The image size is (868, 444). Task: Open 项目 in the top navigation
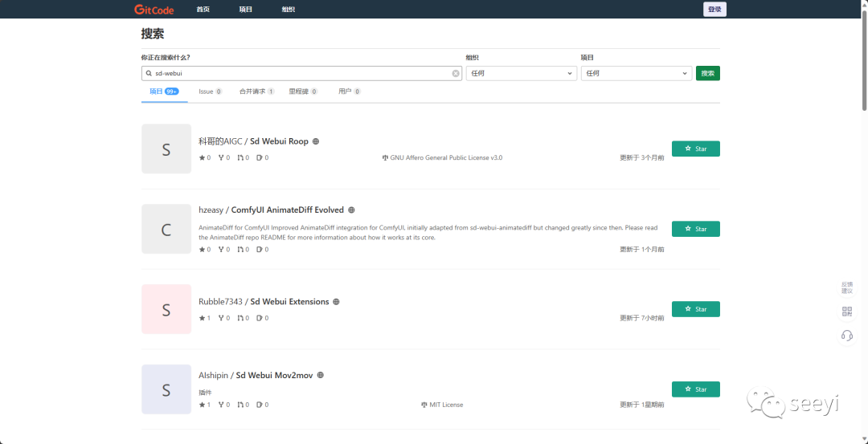coord(245,10)
